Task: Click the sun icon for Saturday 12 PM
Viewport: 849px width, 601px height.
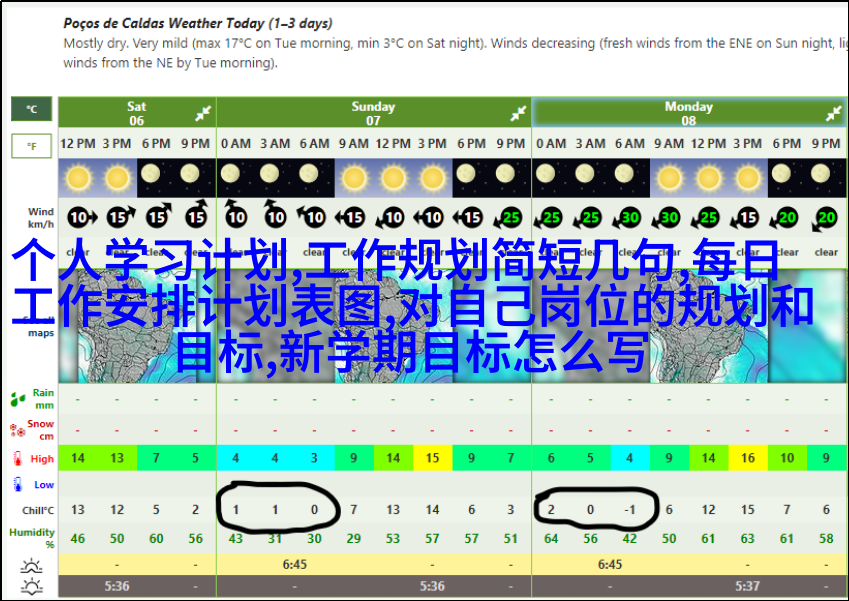Action: pos(77,179)
